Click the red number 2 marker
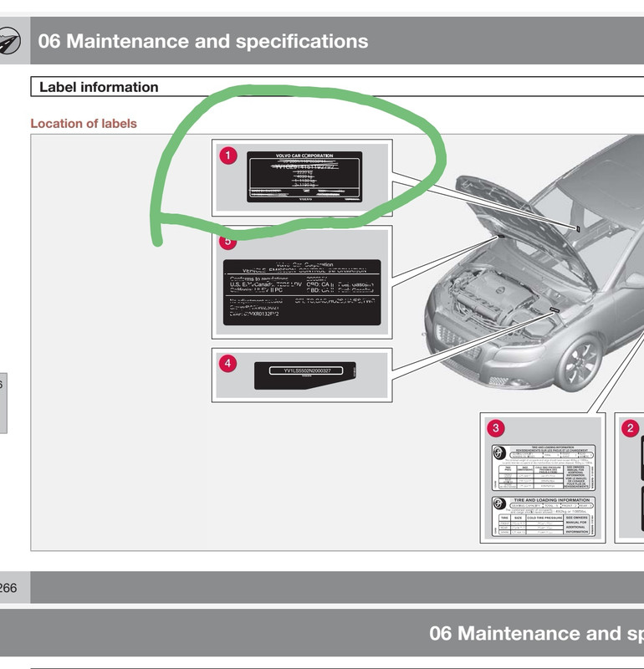Image resolution: width=644 pixels, height=669 pixels. [630, 428]
